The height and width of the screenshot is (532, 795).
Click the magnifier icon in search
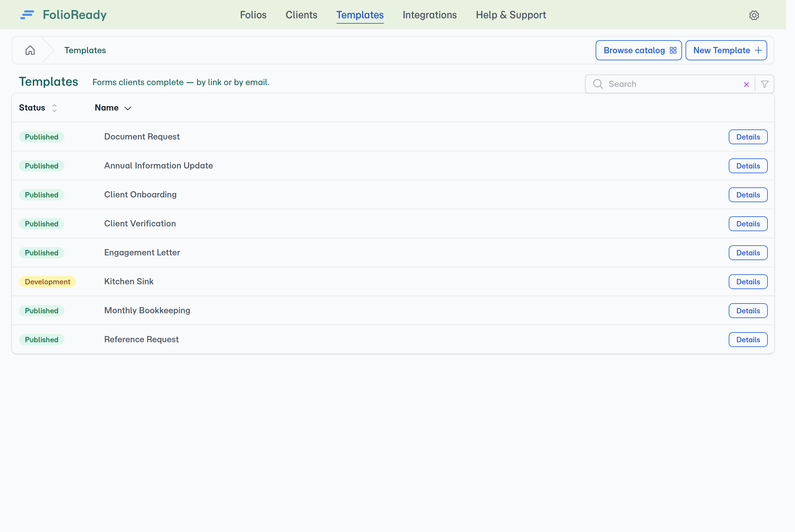pyautogui.click(x=598, y=84)
